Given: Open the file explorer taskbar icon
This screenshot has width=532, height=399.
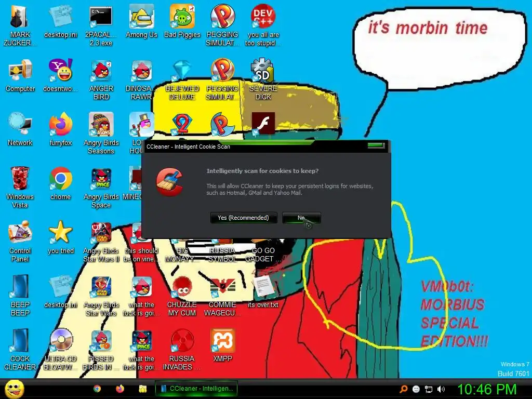Looking at the screenshot, I should coord(142,389).
